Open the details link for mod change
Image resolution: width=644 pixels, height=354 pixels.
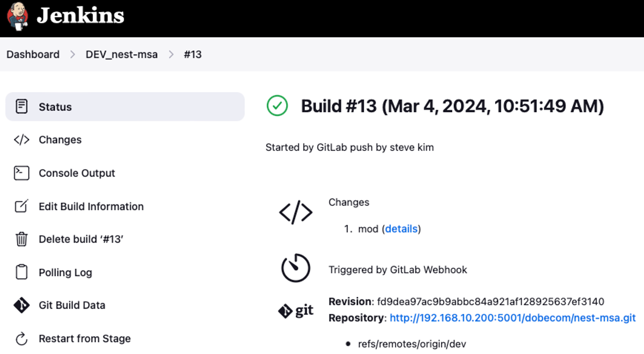point(401,229)
